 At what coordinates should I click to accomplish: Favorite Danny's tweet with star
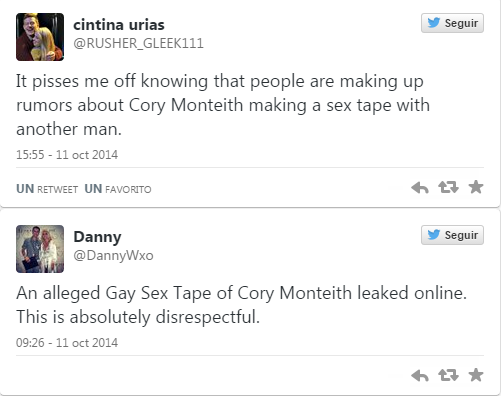476,375
